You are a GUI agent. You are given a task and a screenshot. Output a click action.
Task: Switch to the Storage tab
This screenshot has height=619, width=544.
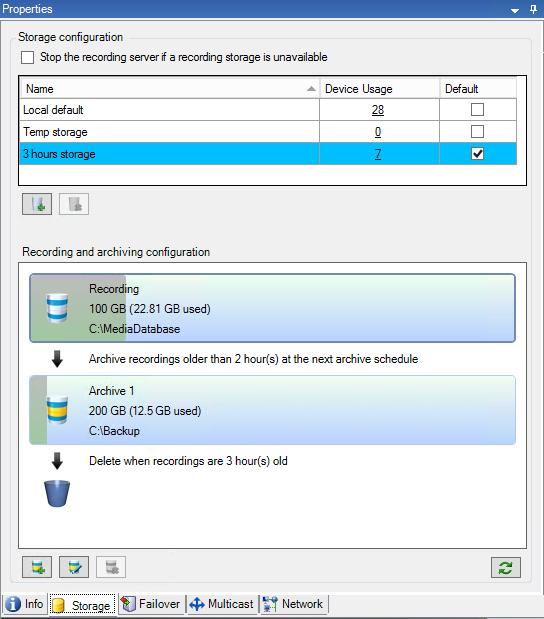click(82, 605)
